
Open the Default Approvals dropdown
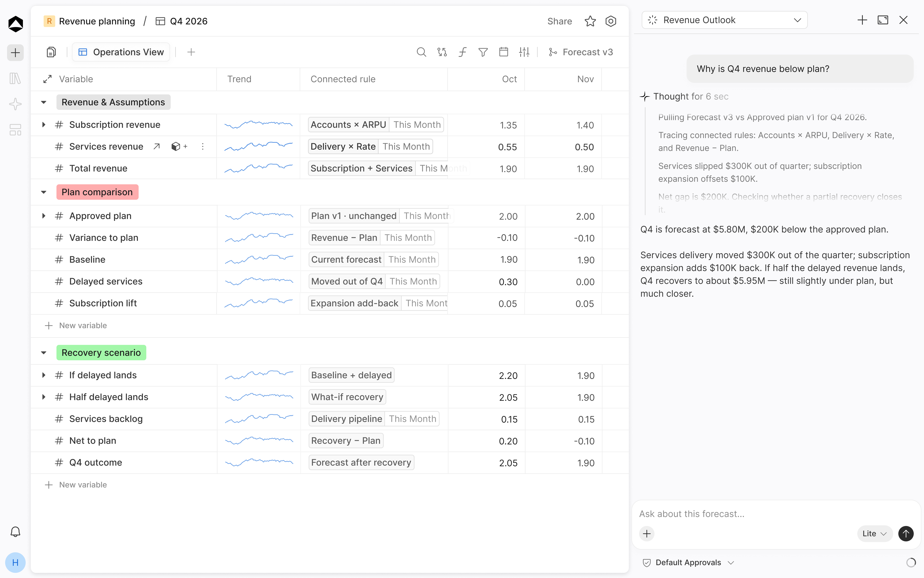pos(689,562)
